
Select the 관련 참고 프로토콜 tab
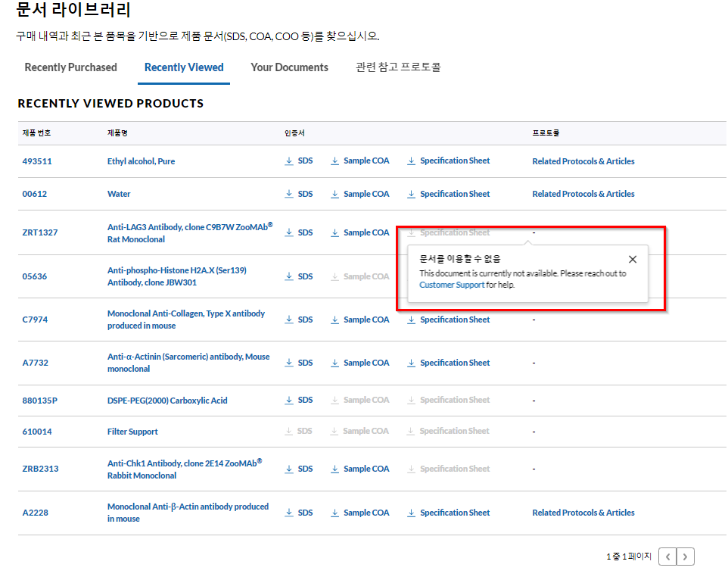(x=398, y=67)
